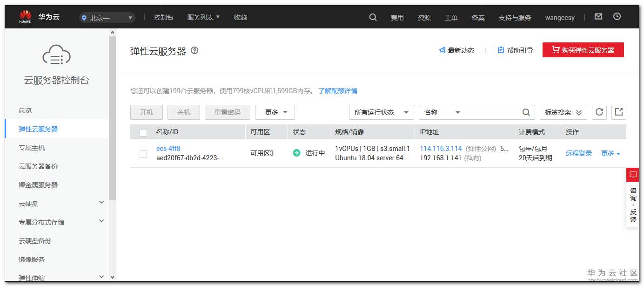This screenshot has height=287, width=644.
Task: Expand 专属分布式存储 sidebar section
Action: click(101, 221)
